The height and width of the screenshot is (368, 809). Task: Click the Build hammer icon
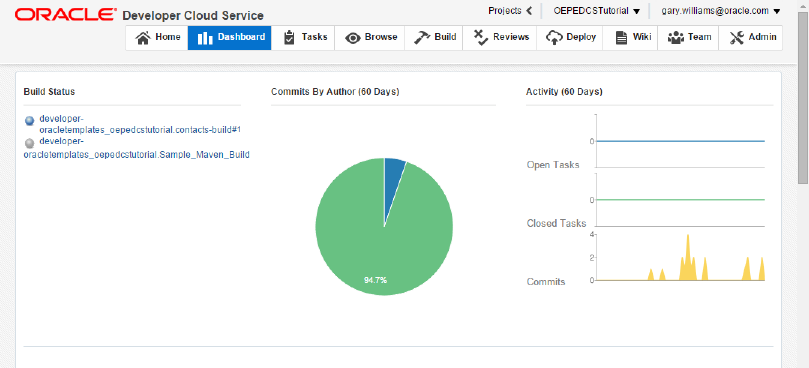click(422, 38)
